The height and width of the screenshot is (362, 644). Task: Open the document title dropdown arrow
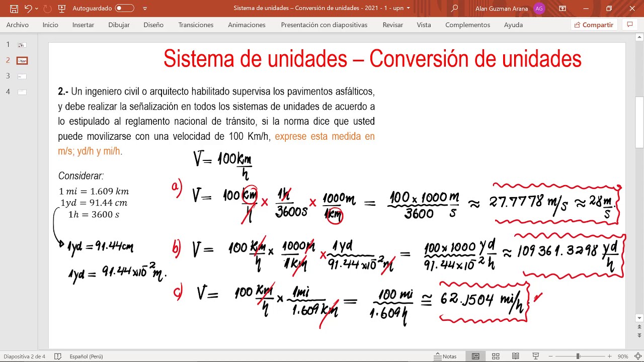[x=408, y=8]
